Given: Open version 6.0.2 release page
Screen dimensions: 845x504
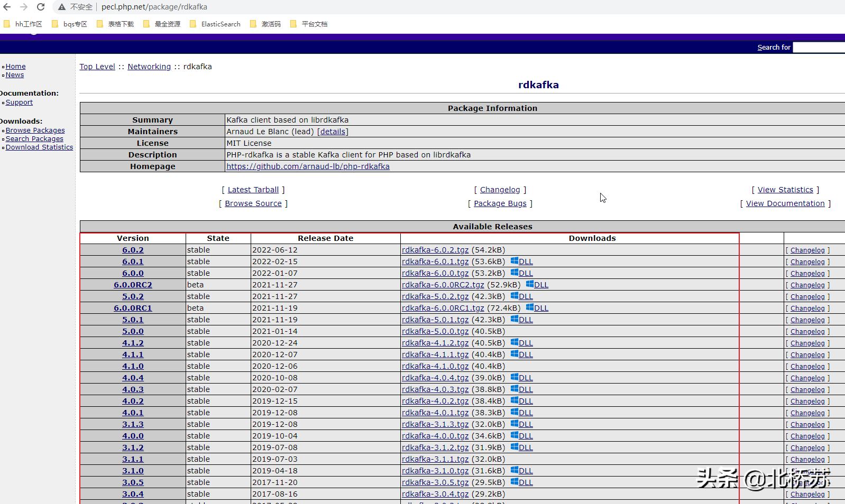Looking at the screenshot, I should [x=133, y=250].
